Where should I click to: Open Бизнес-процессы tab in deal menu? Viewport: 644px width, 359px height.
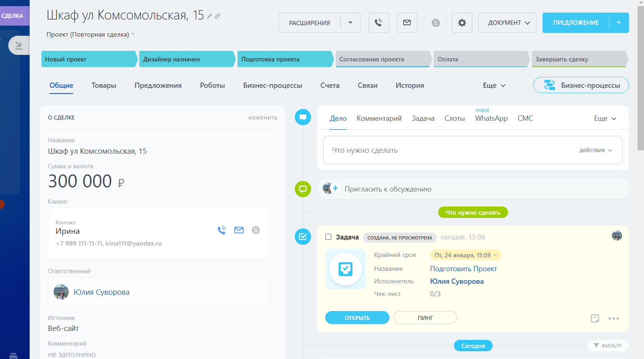coord(272,85)
